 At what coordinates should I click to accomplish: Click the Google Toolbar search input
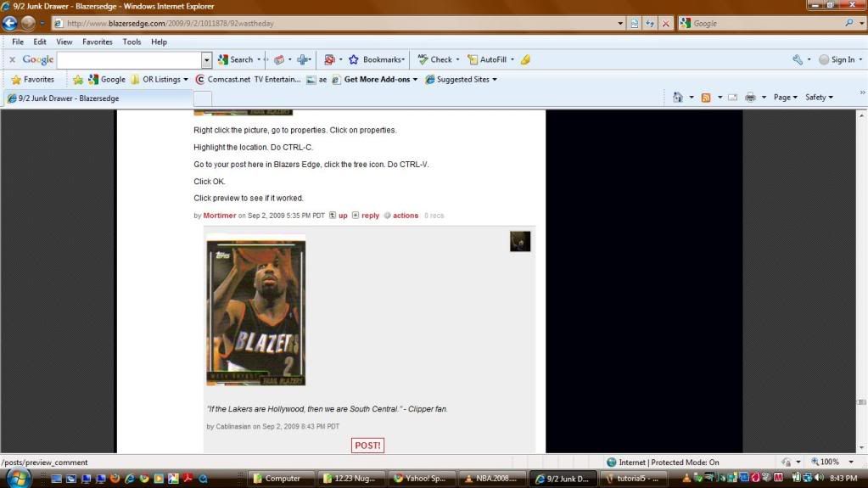pyautogui.click(x=130, y=59)
